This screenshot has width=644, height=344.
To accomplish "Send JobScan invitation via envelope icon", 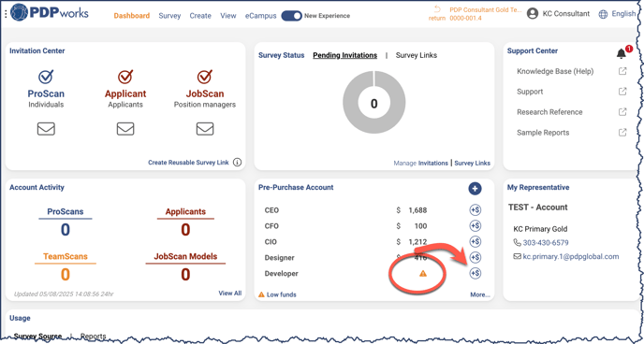I will tap(205, 129).
